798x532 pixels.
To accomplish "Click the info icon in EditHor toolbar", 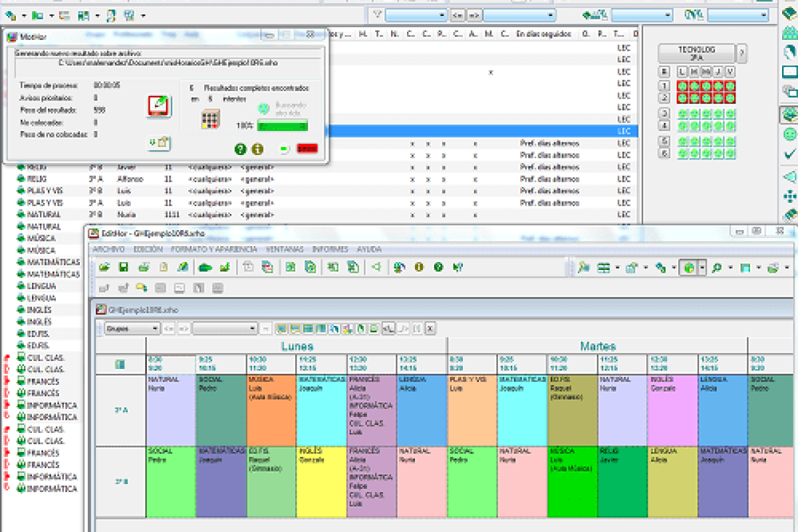I will click(419, 267).
